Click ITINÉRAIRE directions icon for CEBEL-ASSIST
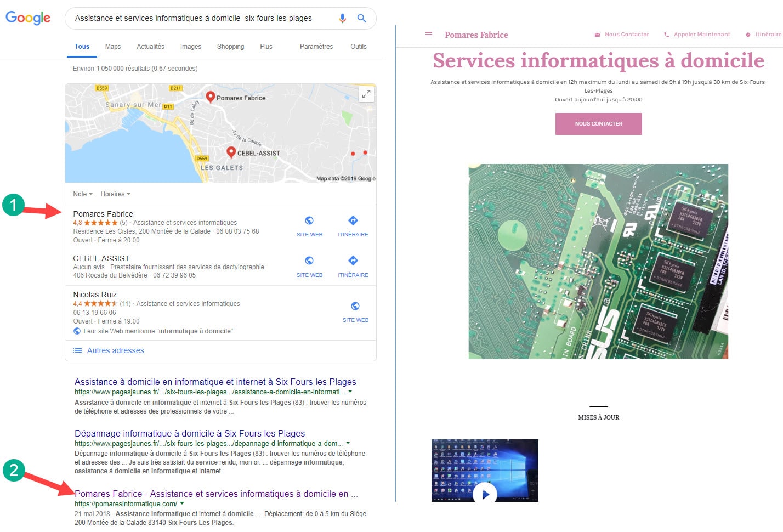 coord(353,260)
